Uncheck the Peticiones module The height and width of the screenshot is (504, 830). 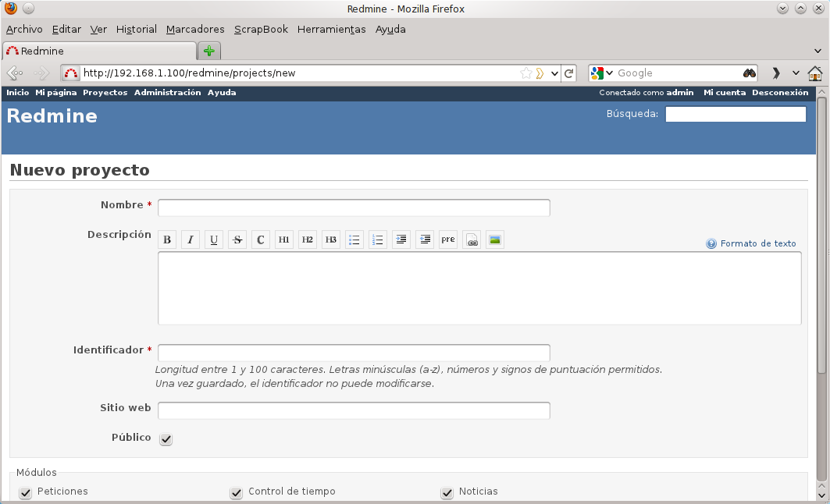[x=26, y=493]
